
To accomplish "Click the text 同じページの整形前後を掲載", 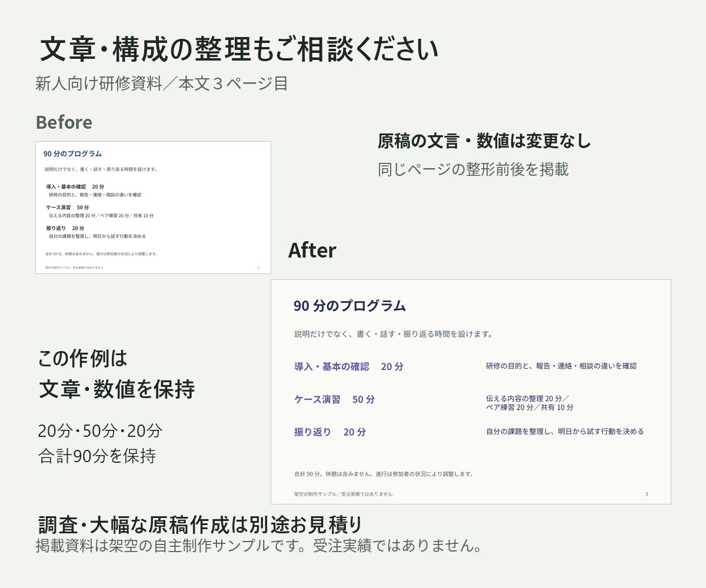I will click(x=473, y=169).
